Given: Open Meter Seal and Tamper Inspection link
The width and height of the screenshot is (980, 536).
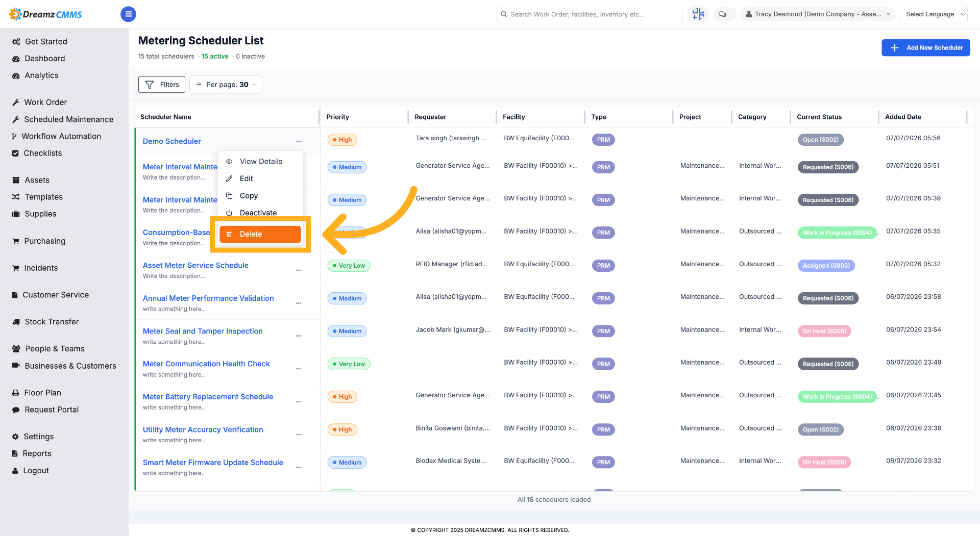Looking at the screenshot, I should tap(203, 331).
